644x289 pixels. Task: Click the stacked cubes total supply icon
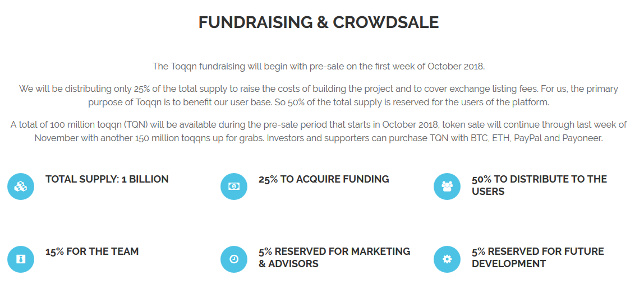[21, 187]
